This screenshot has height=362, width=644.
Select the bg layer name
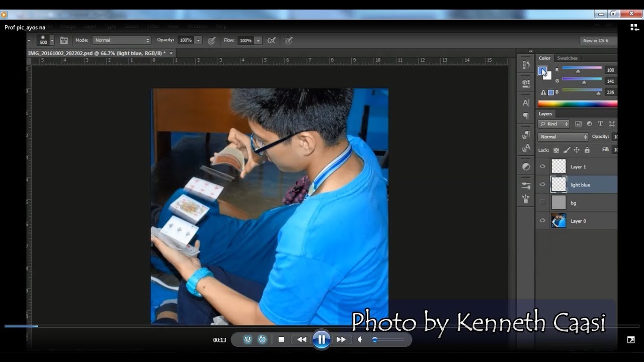click(574, 203)
